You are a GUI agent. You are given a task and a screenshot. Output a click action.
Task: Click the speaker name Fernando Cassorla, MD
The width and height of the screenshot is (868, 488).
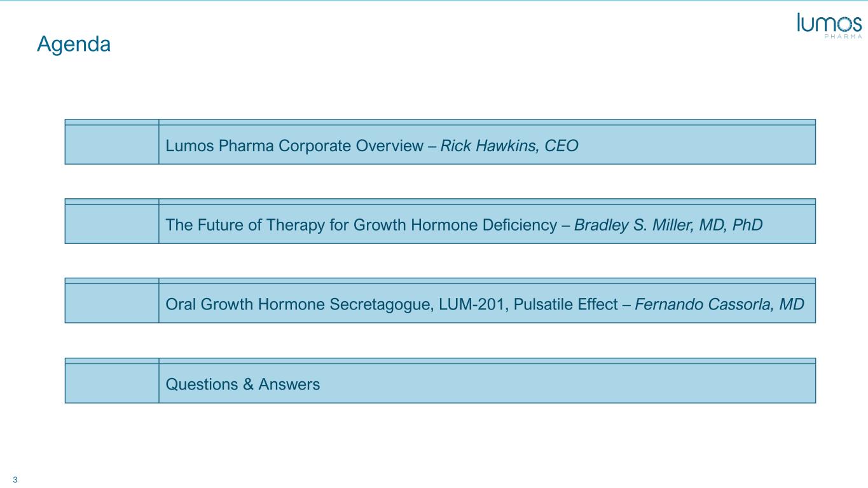point(719,304)
